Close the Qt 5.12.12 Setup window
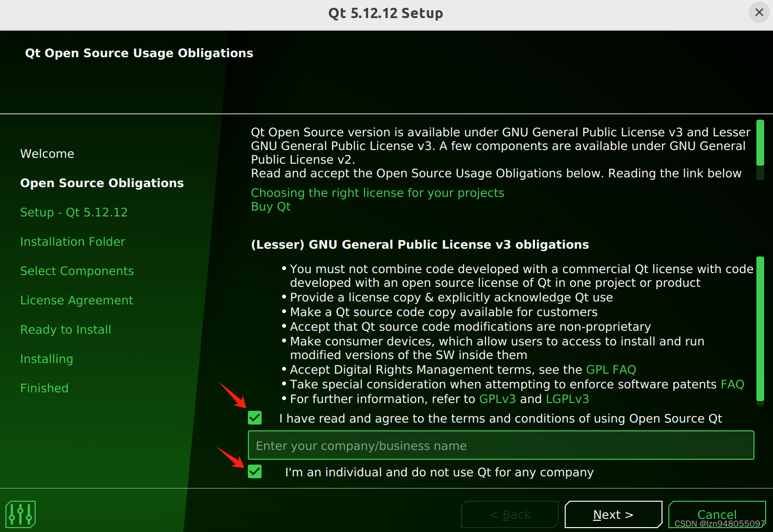The width and height of the screenshot is (773, 532). pos(759,12)
